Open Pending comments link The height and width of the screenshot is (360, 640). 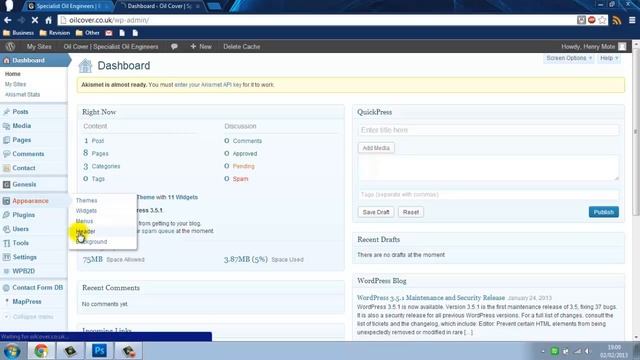[244, 166]
